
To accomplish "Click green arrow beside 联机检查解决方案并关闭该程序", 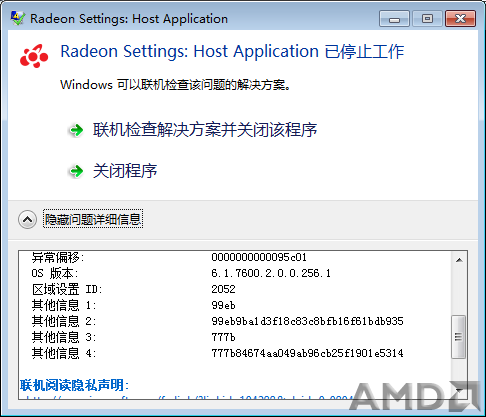I will click(76, 130).
